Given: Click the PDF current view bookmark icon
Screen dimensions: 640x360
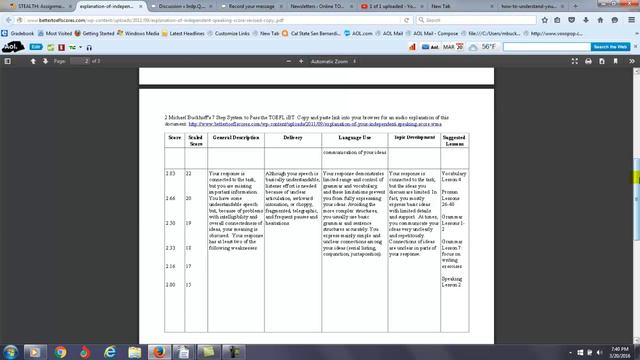Looking at the screenshot, I should pos(616,61).
